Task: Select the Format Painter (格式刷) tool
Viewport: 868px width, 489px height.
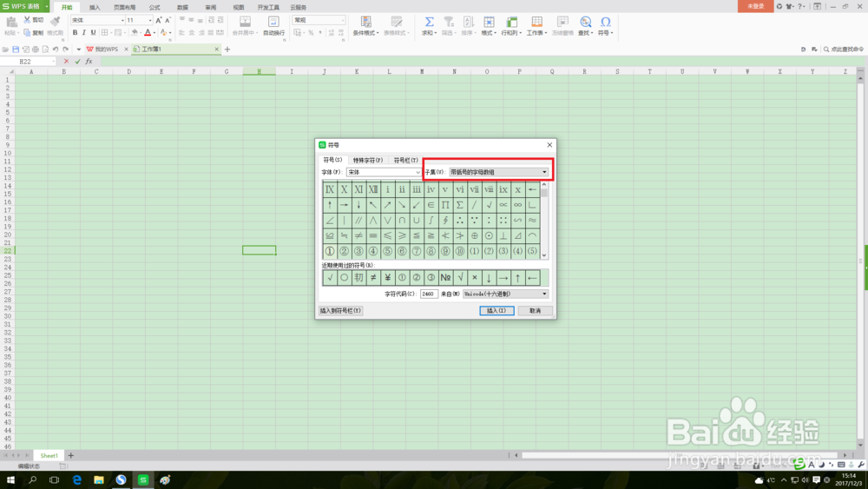Action: tap(55, 25)
